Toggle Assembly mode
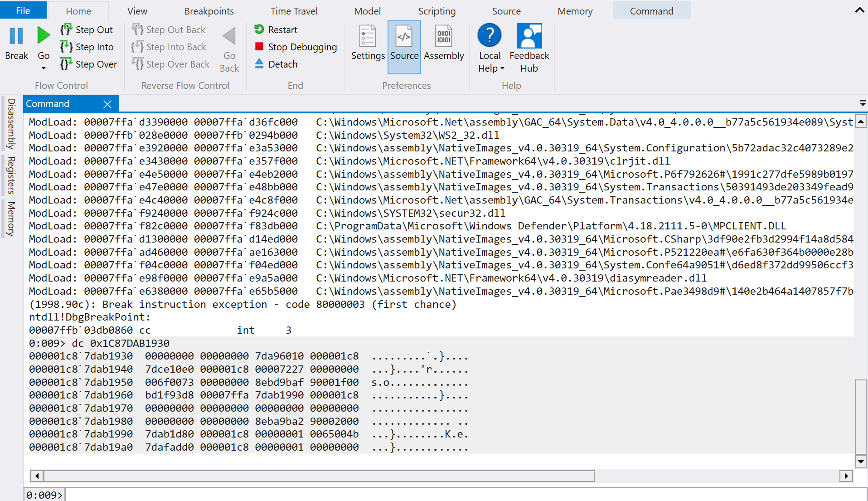The image size is (868, 501). pyautogui.click(x=444, y=44)
